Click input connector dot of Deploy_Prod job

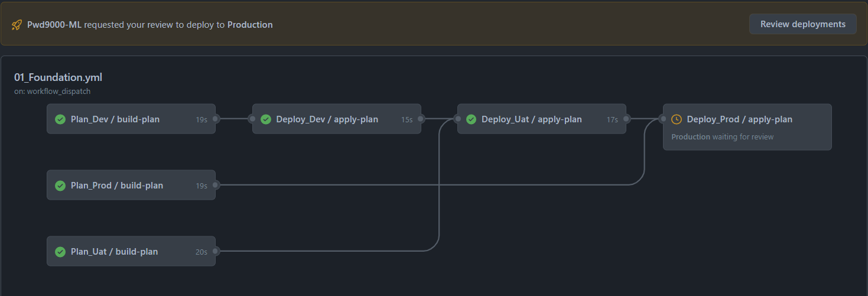pos(663,119)
